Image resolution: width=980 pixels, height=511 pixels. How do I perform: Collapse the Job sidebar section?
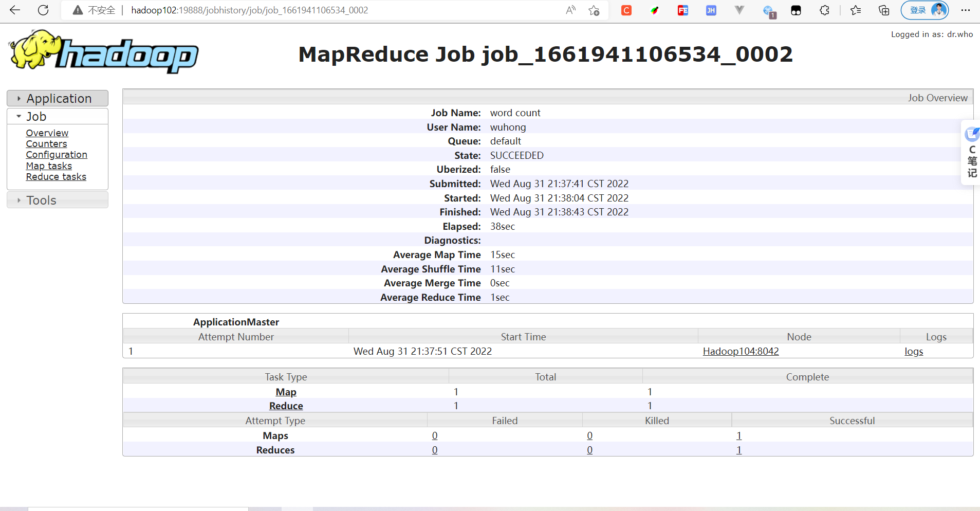[58, 117]
